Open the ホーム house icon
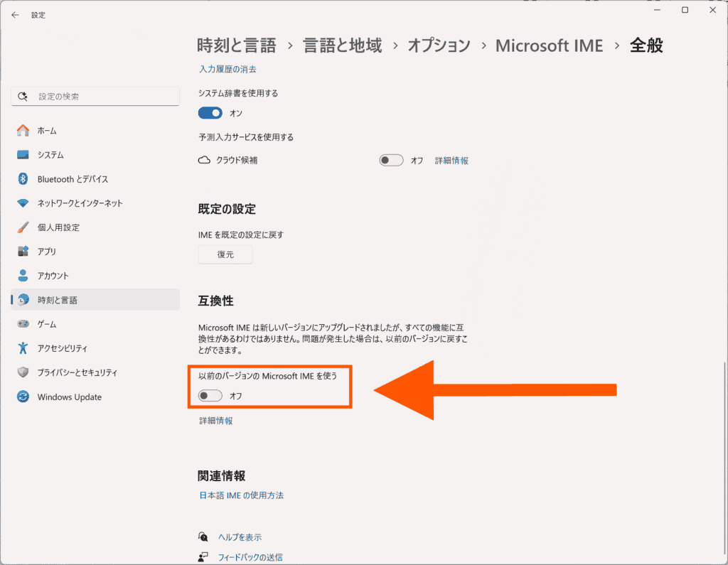728x565 pixels. (x=23, y=131)
